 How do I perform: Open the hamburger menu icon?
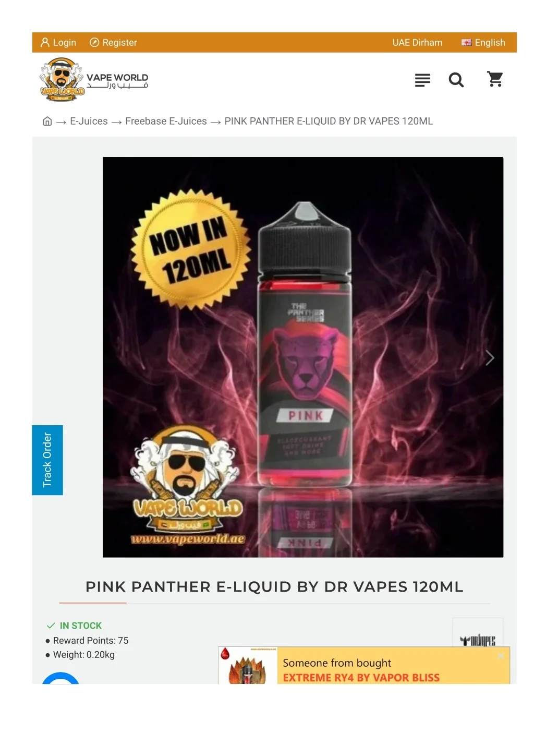(x=422, y=80)
